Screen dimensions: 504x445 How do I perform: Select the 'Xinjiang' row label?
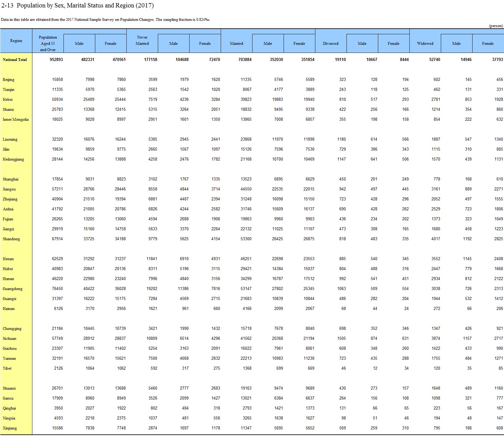tap(10, 428)
